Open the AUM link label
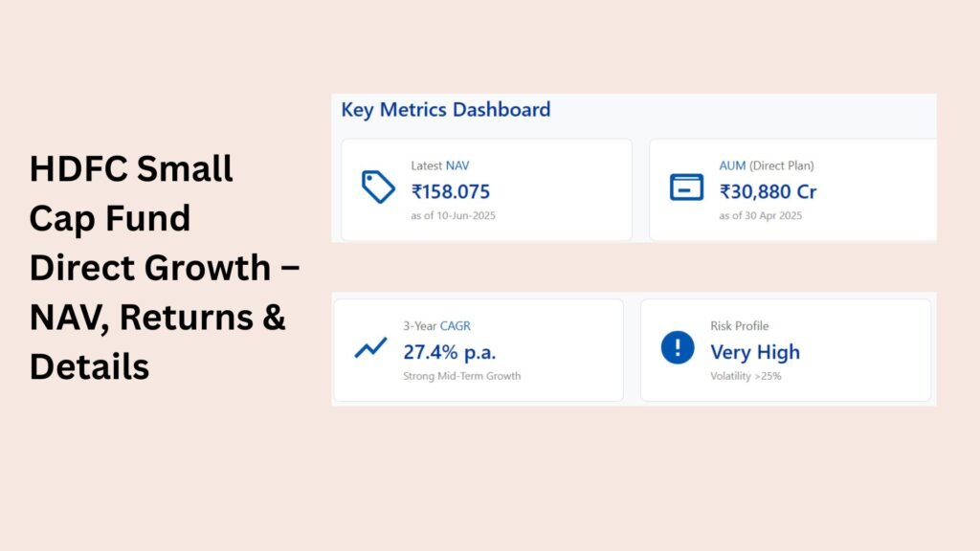The image size is (980, 551). click(x=732, y=165)
